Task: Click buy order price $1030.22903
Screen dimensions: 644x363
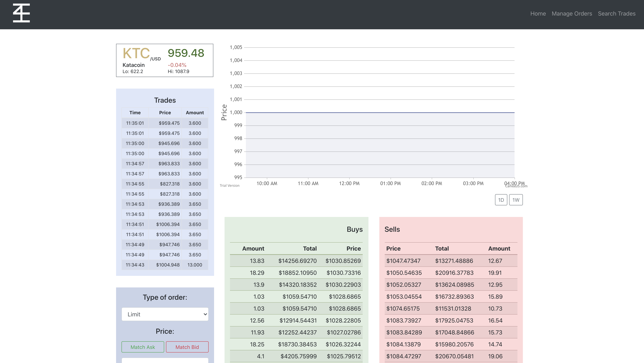Action: coord(343,285)
